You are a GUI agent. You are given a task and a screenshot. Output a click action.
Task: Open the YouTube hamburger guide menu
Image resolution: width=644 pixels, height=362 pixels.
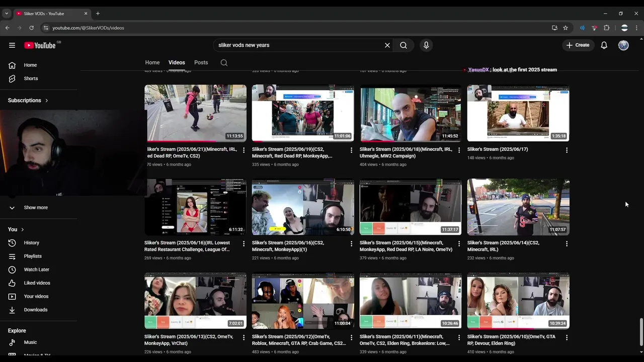12,45
